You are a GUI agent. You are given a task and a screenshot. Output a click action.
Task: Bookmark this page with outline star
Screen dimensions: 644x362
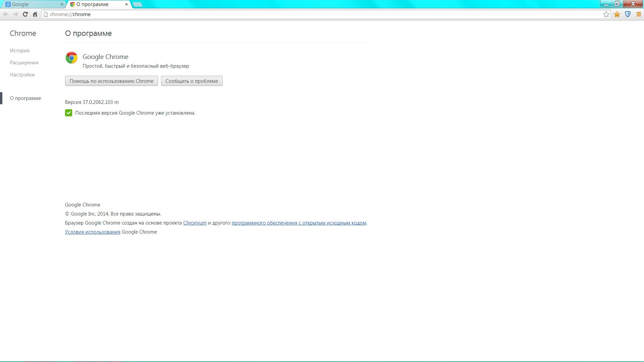[x=606, y=14]
